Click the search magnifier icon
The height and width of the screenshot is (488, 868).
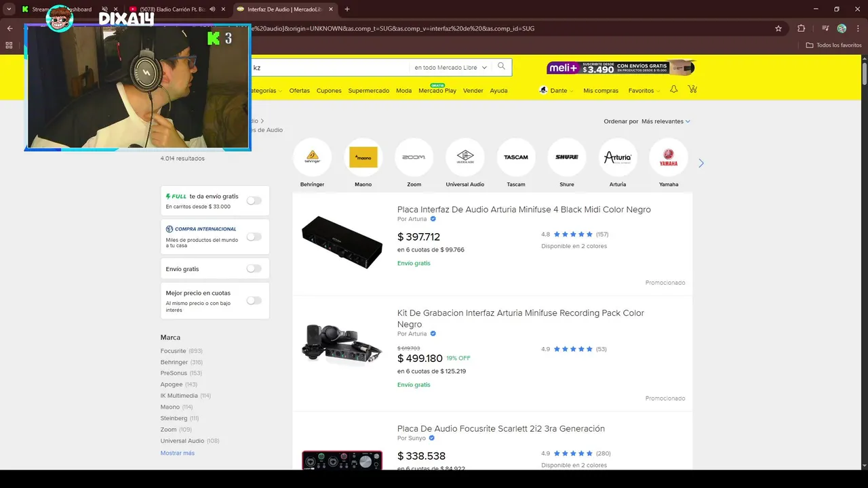(502, 66)
